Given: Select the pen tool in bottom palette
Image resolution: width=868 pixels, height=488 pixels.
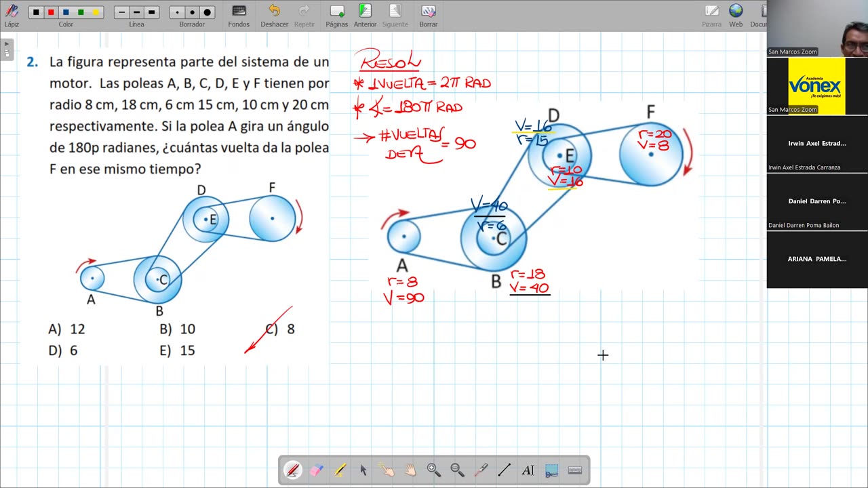Looking at the screenshot, I should click(293, 470).
